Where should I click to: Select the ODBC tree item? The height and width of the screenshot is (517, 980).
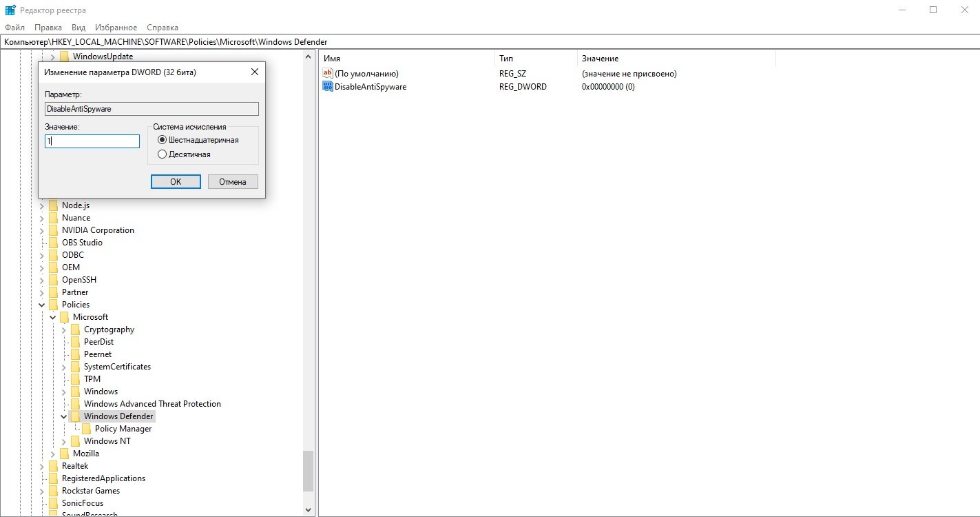click(x=73, y=255)
